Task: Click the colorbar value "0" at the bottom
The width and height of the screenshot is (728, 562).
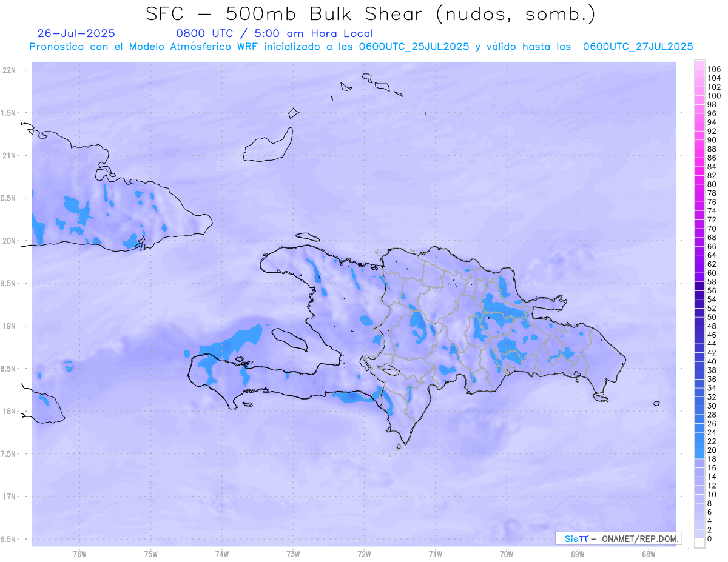Action: (x=710, y=539)
